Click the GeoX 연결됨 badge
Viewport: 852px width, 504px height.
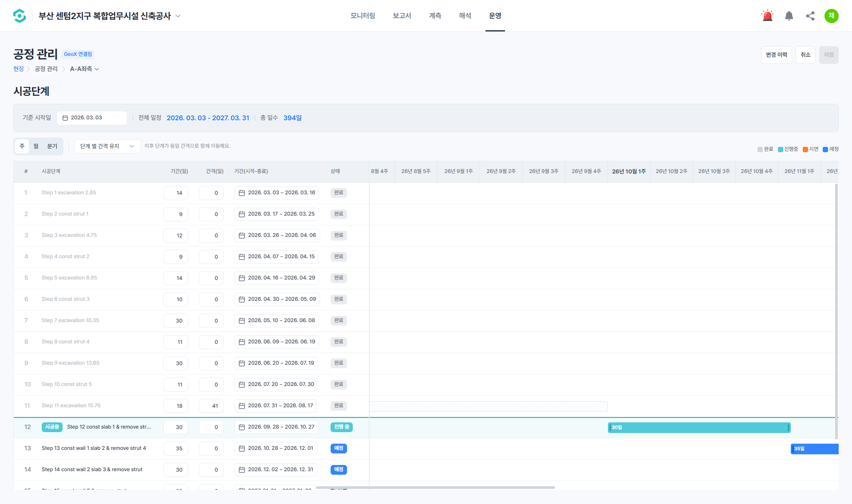(78, 54)
